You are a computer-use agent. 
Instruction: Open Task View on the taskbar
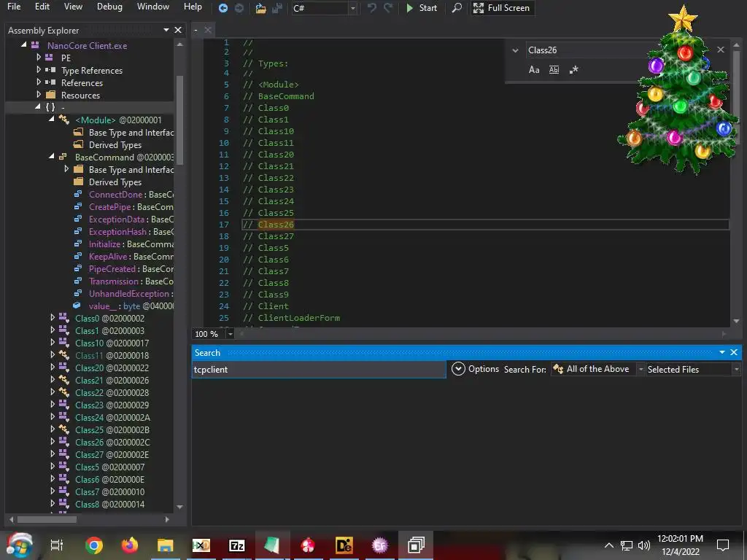point(57,545)
